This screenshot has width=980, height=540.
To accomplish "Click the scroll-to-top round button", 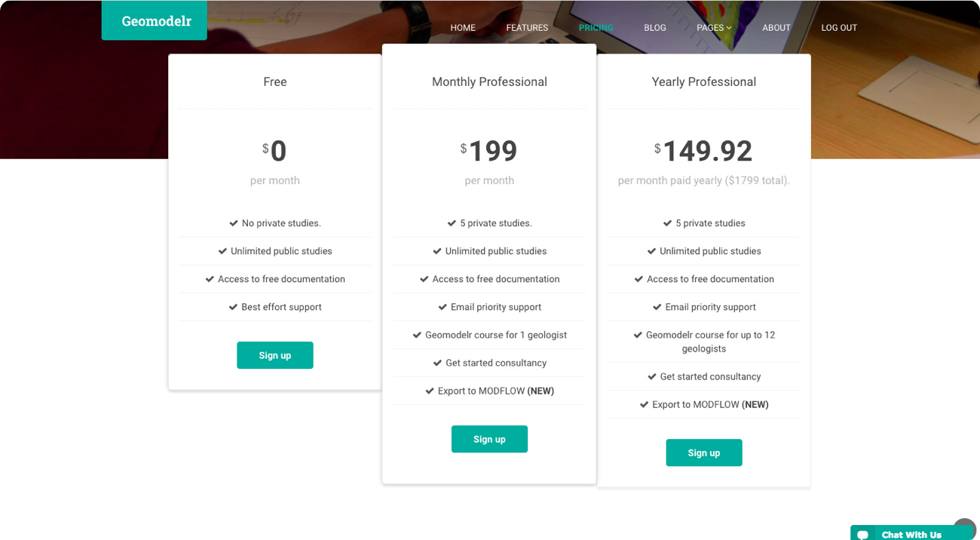I will [964, 526].
